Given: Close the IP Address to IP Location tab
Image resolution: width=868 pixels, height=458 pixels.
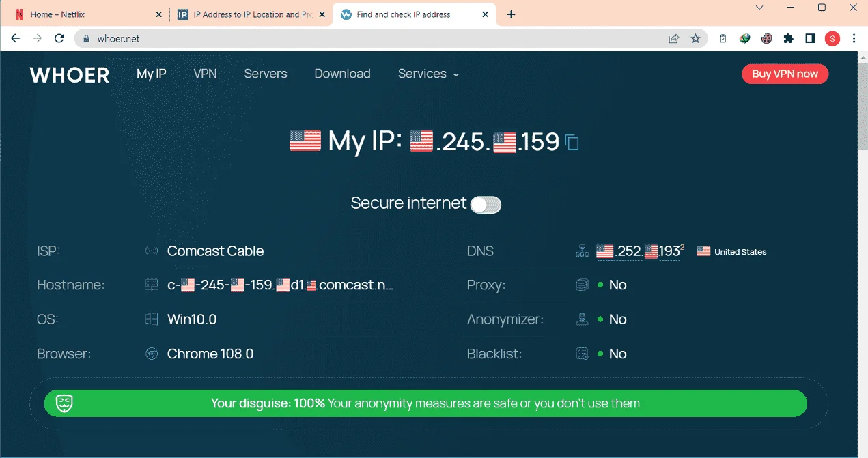Looking at the screenshot, I should coord(322,14).
